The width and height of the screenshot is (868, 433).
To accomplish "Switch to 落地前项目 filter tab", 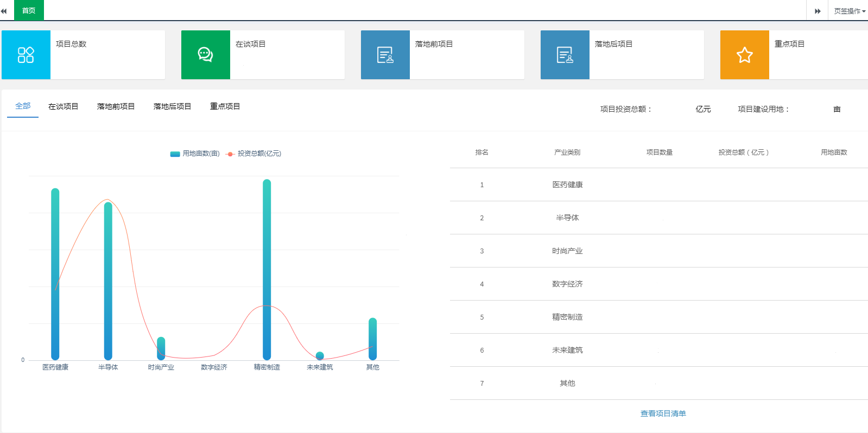I will [x=116, y=106].
